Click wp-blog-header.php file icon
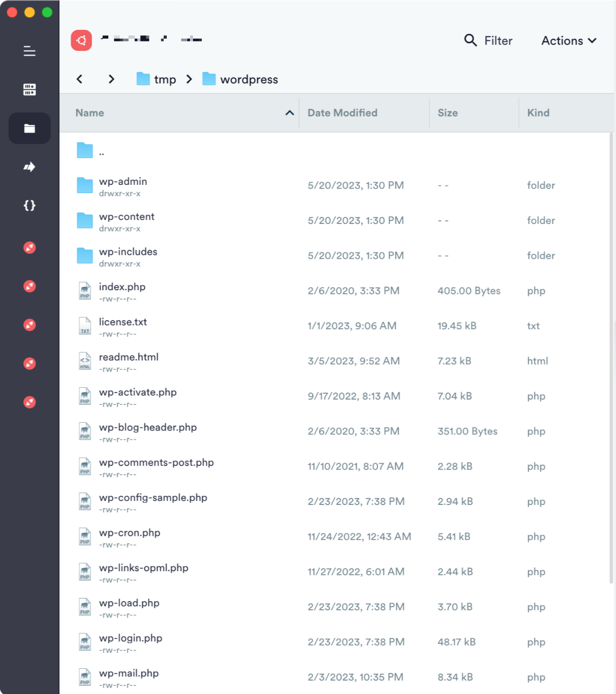This screenshot has width=616, height=694. pos(85,431)
